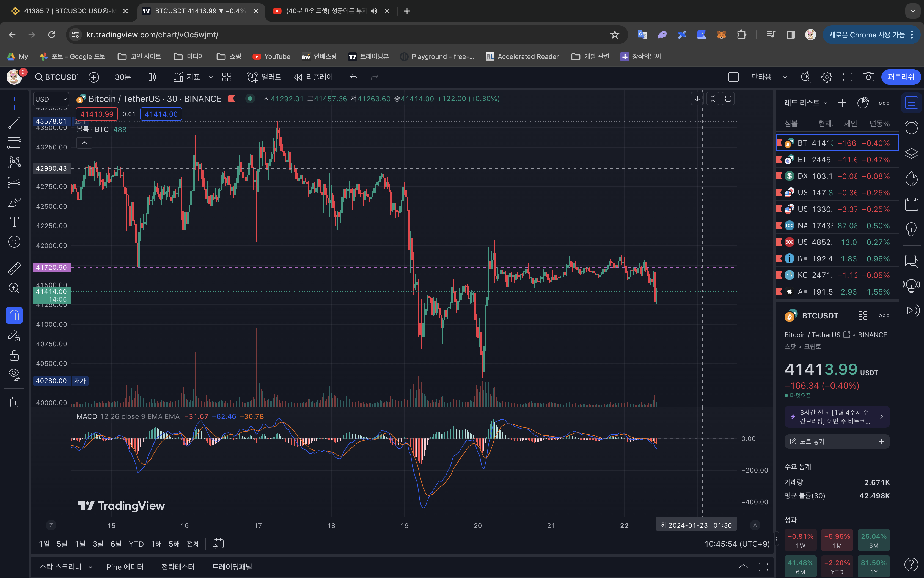The width and height of the screenshot is (924, 578).
Task: Toggle lock all drawings
Action: pos(14,355)
